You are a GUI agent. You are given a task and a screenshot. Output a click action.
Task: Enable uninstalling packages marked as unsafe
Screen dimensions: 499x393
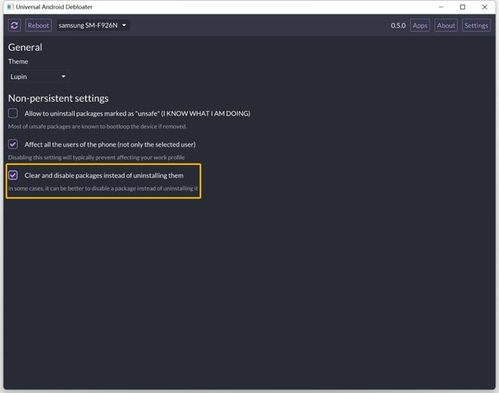[13, 113]
